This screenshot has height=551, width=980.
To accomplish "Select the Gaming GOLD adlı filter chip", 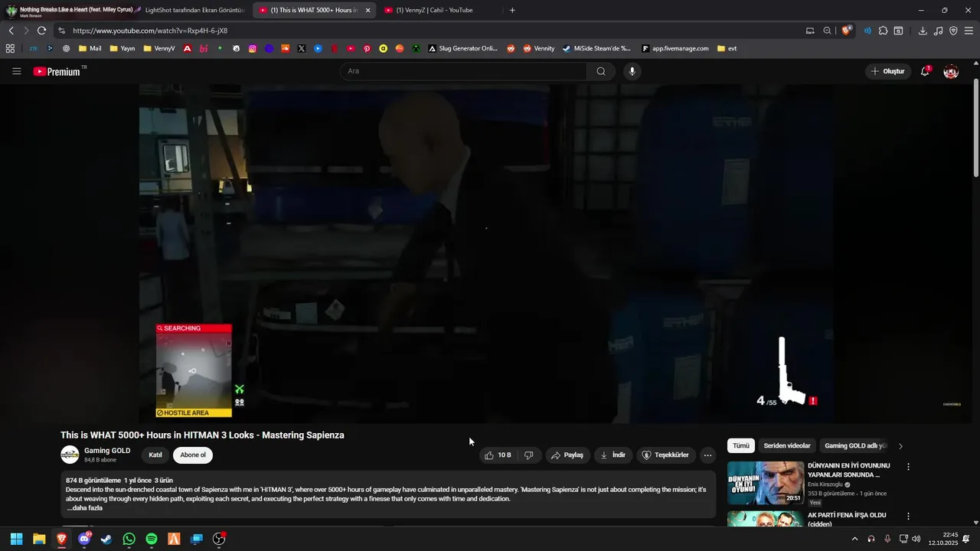I will [x=855, y=445].
